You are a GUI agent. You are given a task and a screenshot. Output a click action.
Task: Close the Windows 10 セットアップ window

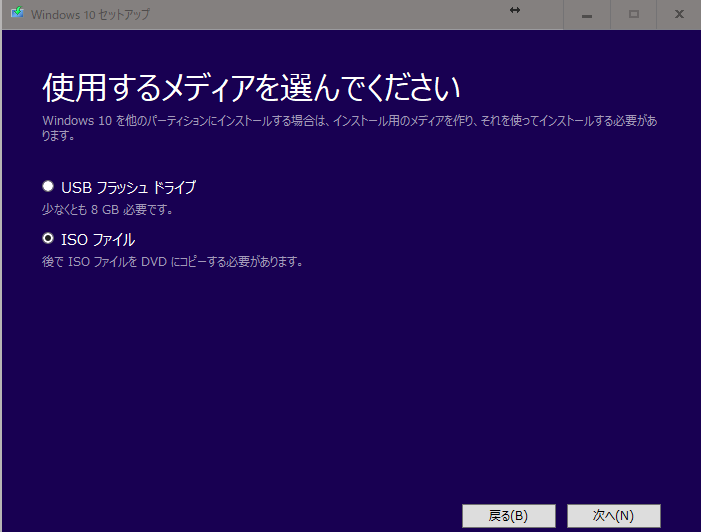679,15
